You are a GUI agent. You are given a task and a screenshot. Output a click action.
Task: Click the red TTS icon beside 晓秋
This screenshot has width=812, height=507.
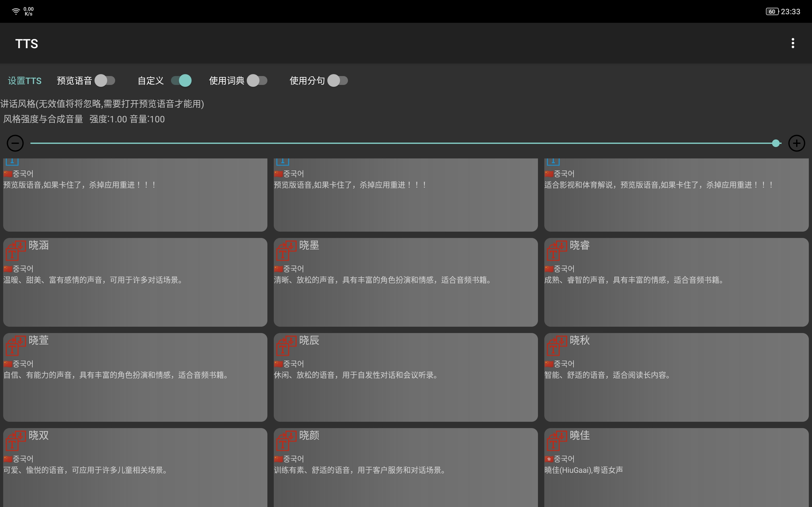coord(556,346)
